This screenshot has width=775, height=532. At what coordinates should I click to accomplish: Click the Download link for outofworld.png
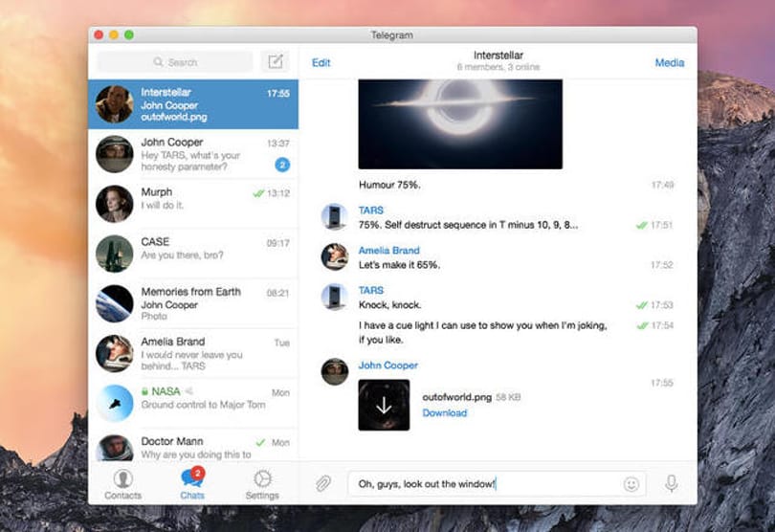coord(444,412)
